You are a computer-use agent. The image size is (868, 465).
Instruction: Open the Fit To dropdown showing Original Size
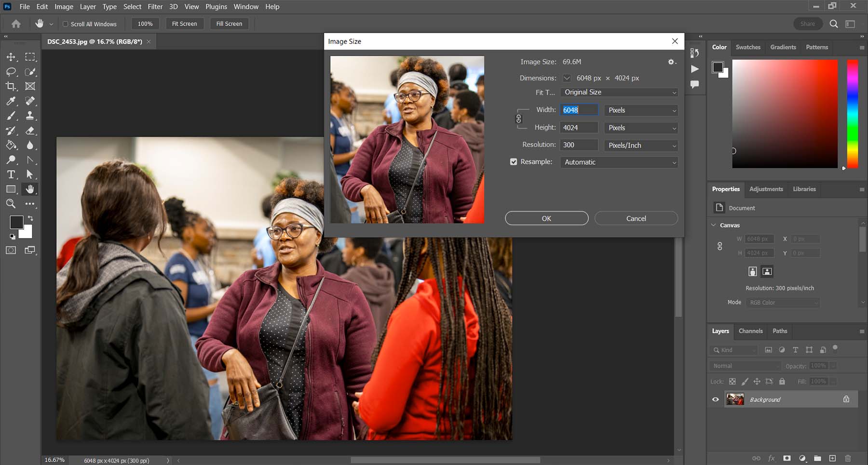(619, 93)
